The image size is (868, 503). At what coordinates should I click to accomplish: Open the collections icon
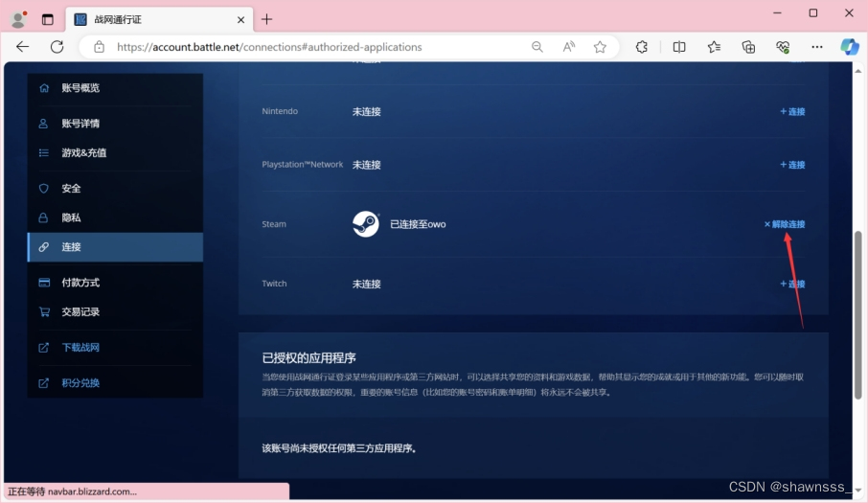[x=748, y=47]
